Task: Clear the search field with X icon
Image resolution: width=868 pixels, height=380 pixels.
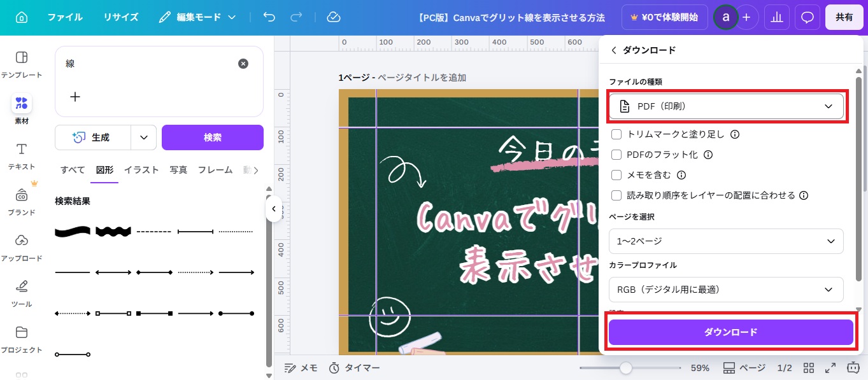Action: pos(243,64)
